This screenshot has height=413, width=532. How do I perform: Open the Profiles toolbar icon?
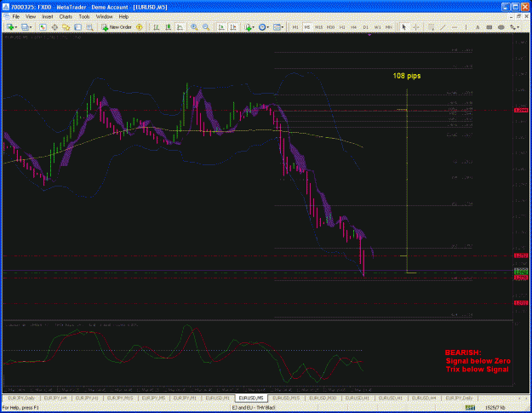click(25, 27)
